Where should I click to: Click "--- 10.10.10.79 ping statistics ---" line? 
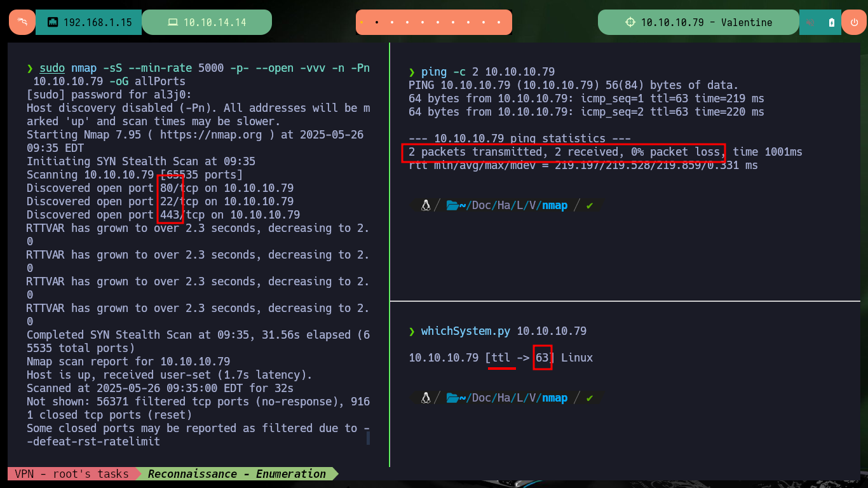pyautogui.click(x=520, y=139)
